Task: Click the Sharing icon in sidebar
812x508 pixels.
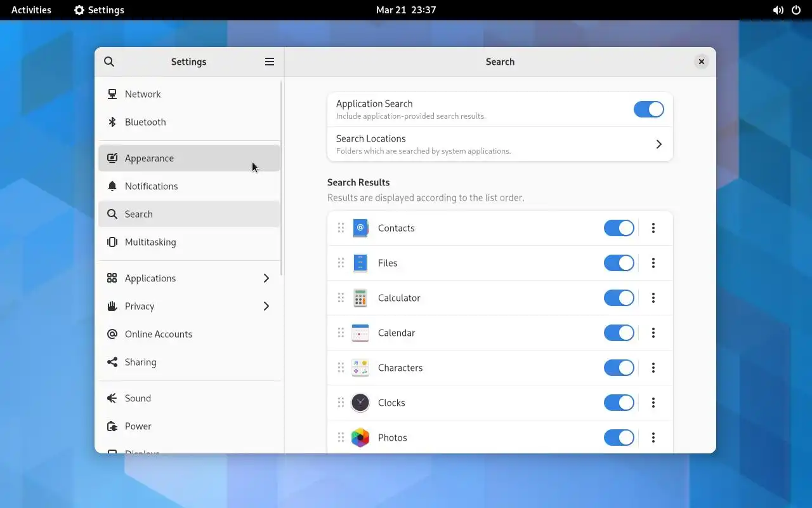Action: pos(112,362)
